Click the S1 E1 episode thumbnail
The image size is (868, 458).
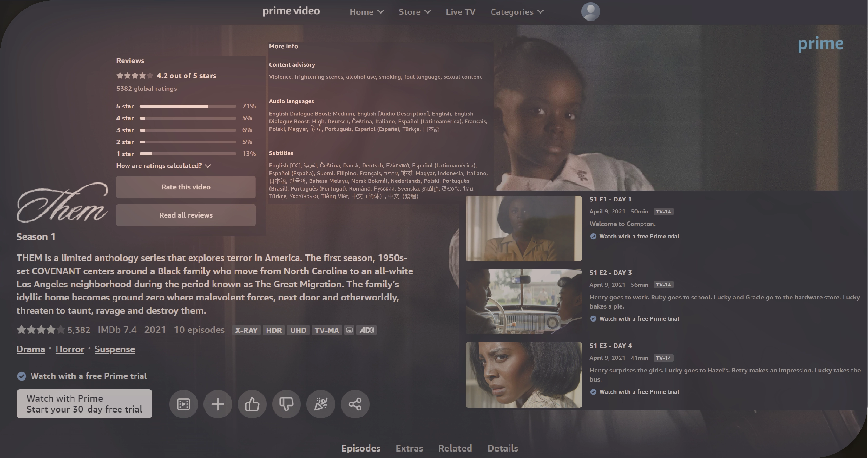point(524,228)
